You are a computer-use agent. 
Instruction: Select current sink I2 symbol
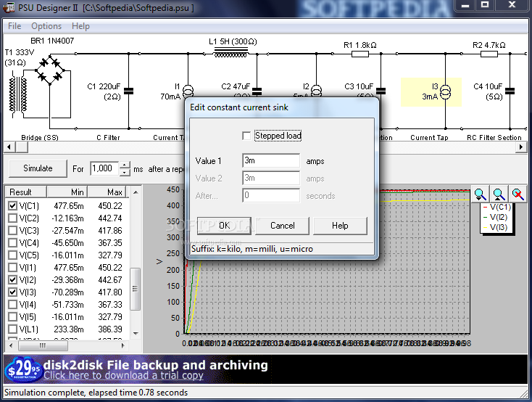316,91
